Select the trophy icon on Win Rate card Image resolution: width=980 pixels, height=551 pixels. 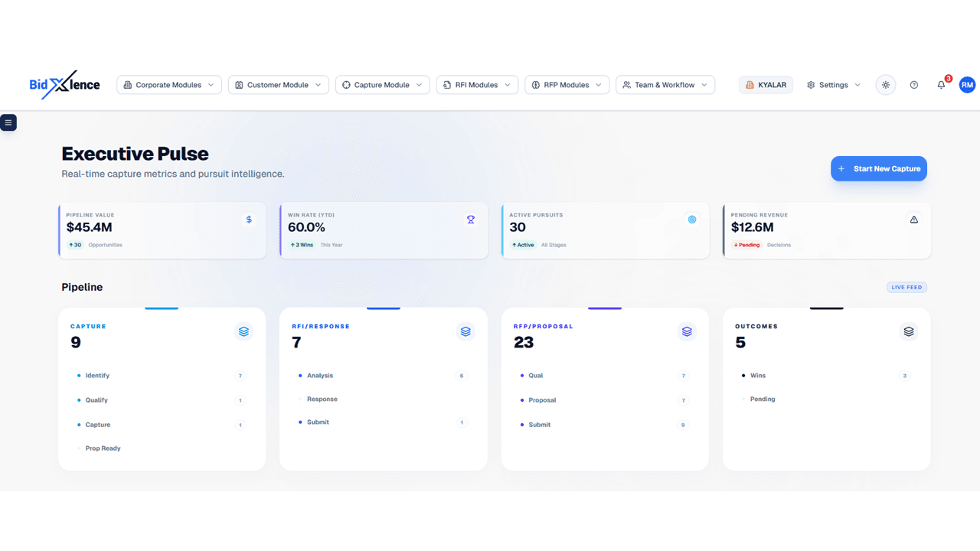click(470, 220)
